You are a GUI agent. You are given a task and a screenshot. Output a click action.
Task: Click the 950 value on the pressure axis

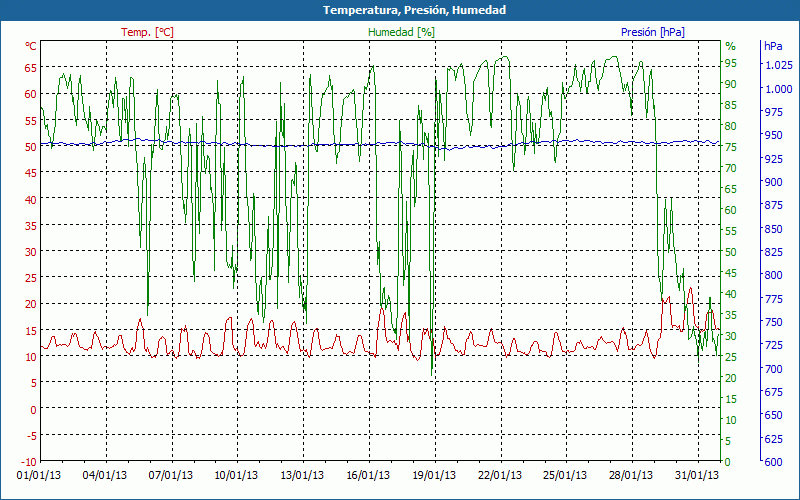[774, 135]
